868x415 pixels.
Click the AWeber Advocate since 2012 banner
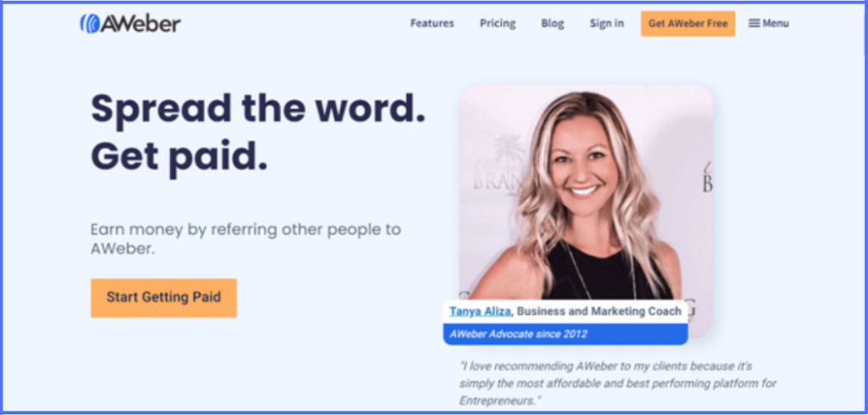click(x=565, y=334)
